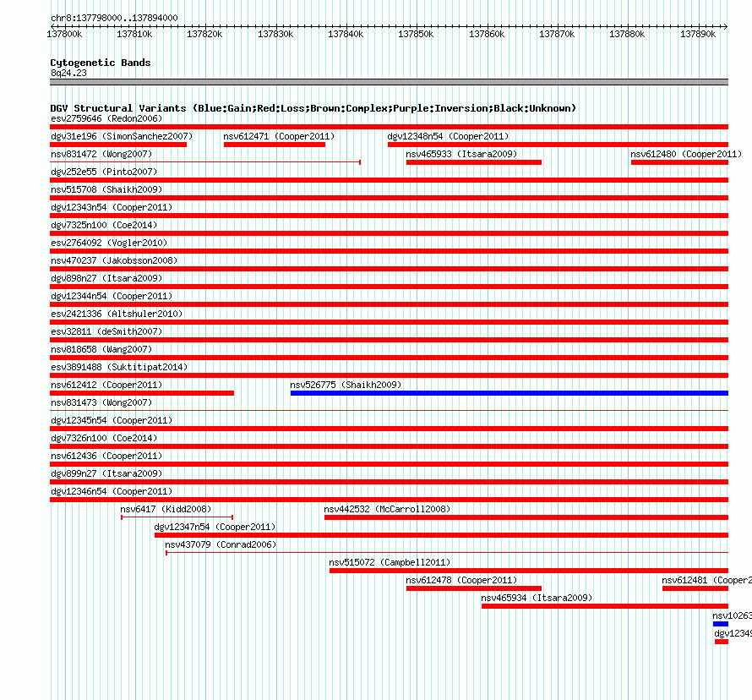This screenshot has height=700, width=752.
Task: Select esv3891488 (Suktitipat2014) variant
Action: (x=119, y=367)
